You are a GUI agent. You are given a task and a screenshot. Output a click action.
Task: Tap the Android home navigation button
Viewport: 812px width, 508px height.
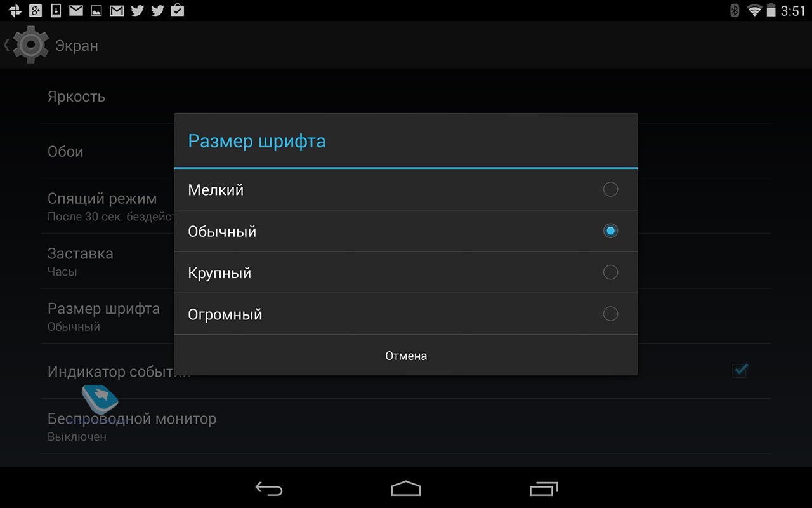pyautogui.click(x=406, y=488)
